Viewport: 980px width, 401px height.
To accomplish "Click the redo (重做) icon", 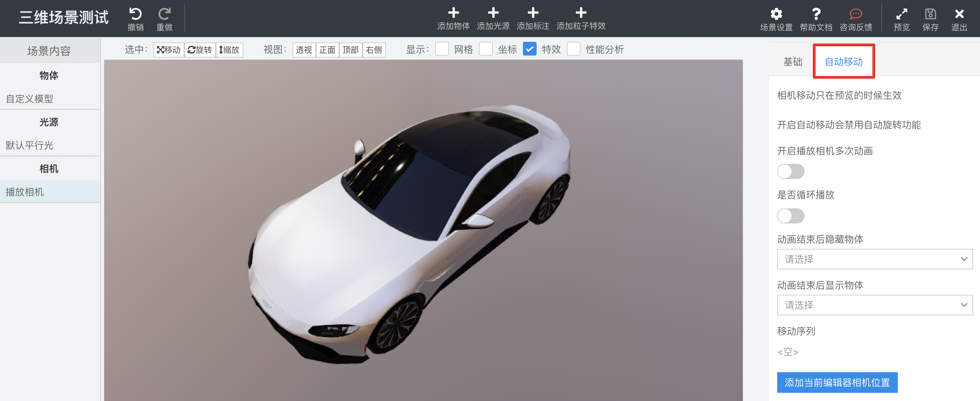I will [x=164, y=14].
